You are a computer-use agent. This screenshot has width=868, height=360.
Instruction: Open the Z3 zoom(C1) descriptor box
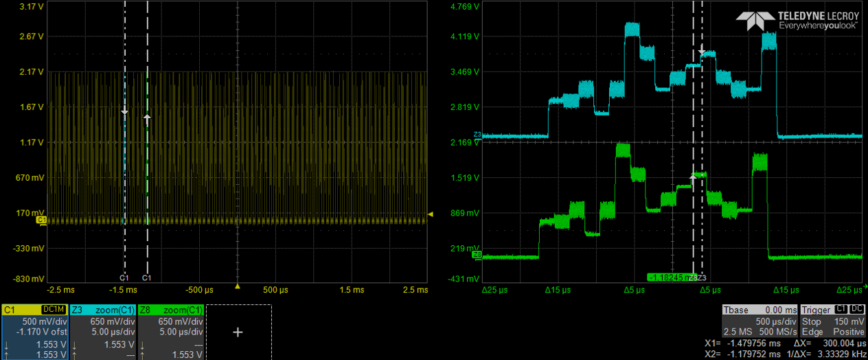(x=103, y=332)
